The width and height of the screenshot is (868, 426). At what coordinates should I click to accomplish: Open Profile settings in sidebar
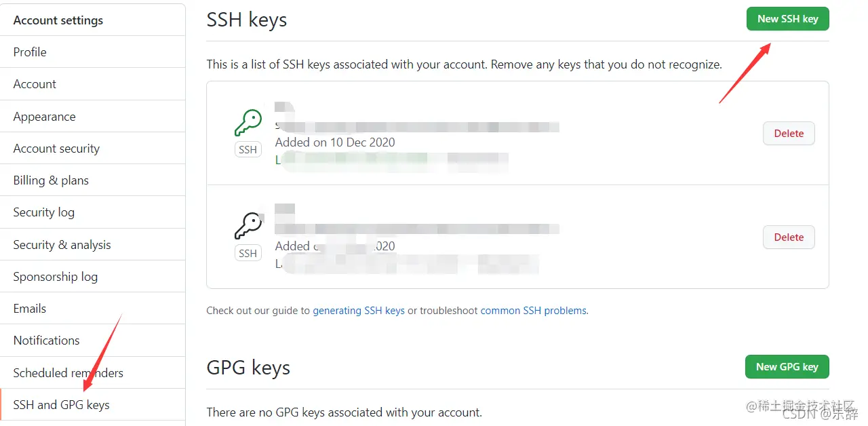click(30, 52)
